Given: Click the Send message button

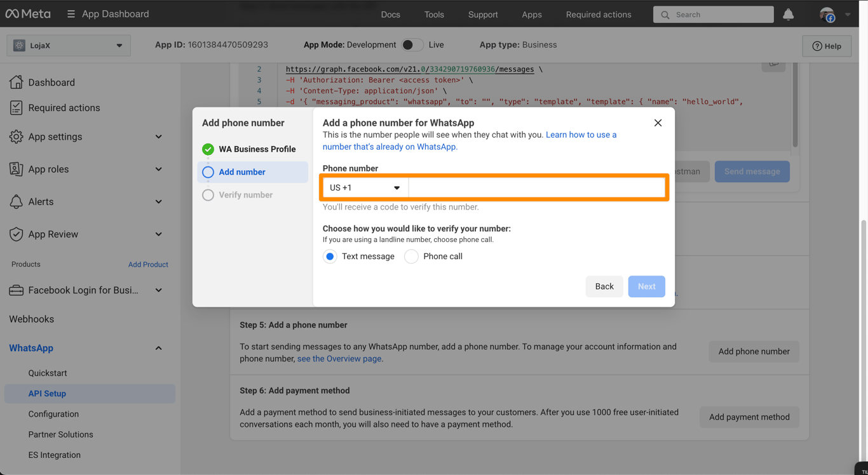Looking at the screenshot, I should pos(752,171).
